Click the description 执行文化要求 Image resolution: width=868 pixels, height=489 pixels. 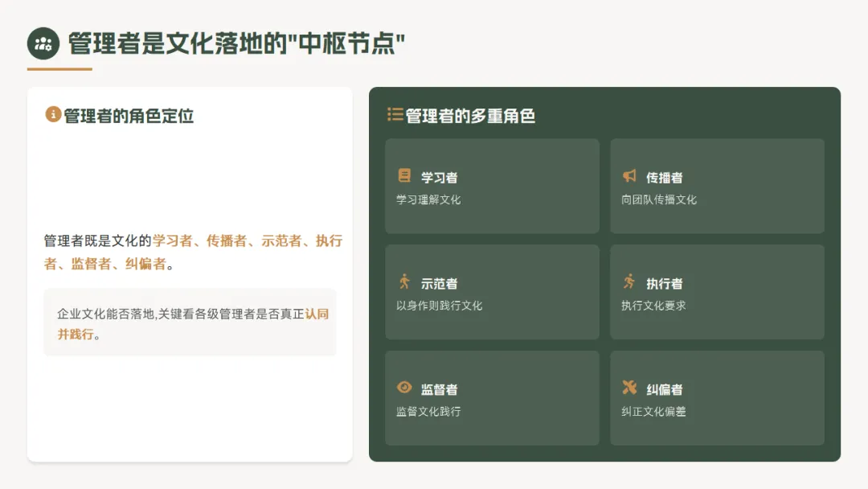click(653, 305)
